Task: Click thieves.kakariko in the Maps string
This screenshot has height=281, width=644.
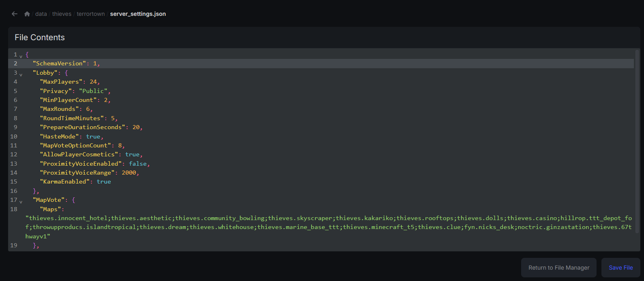Action: 365,218
